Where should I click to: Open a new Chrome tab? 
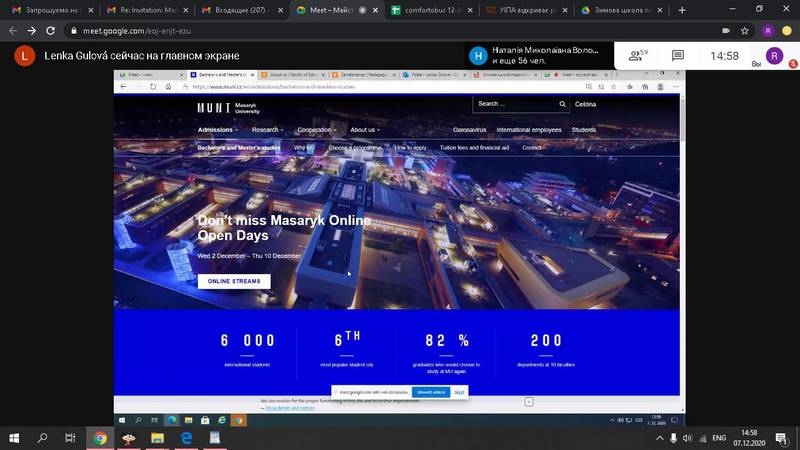pos(682,10)
